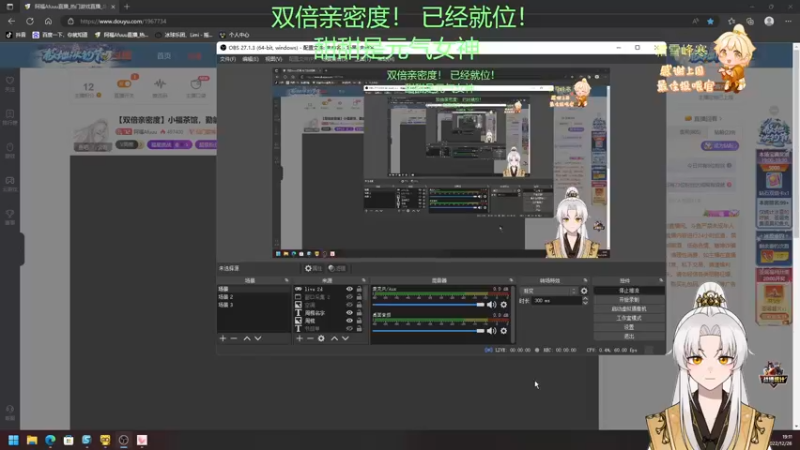Open the scene transition type dropdown

[x=549, y=291]
